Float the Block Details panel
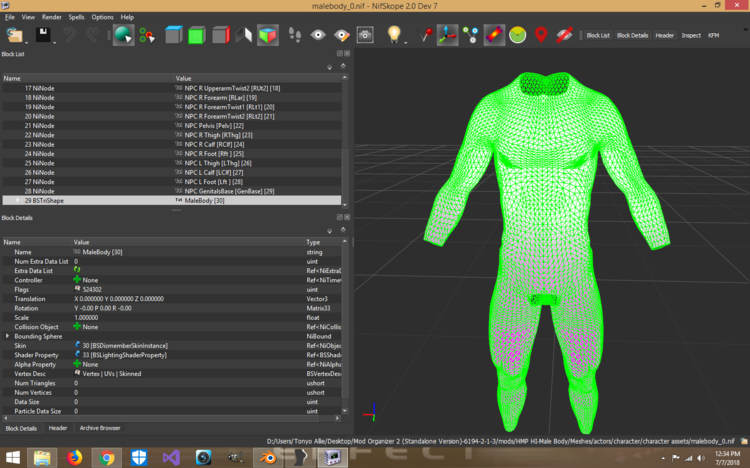This screenshot has height=468, width=750. tap(340, 217)
